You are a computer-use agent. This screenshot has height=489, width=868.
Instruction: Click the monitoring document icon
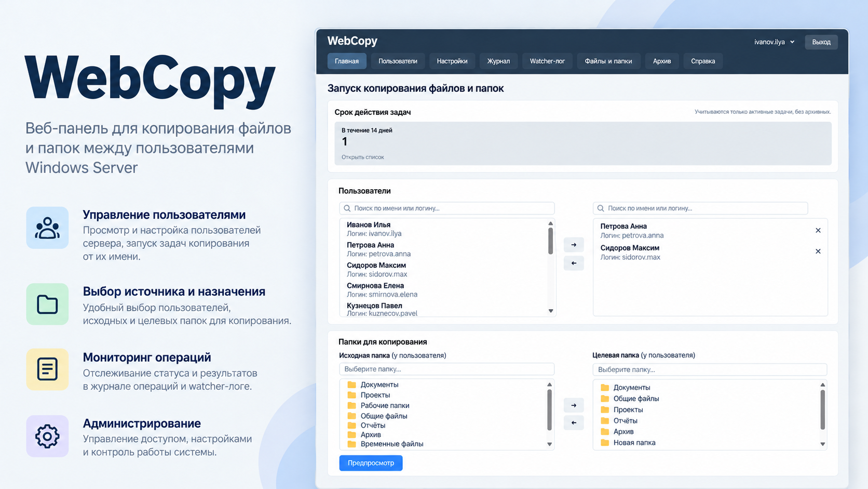pyautogui.click(x=47, y=369)
